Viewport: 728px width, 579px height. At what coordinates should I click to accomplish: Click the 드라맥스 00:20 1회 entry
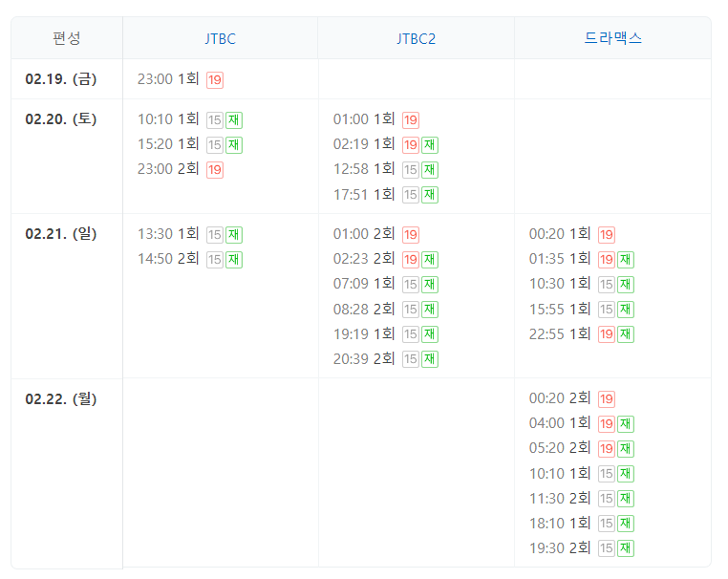560,233
